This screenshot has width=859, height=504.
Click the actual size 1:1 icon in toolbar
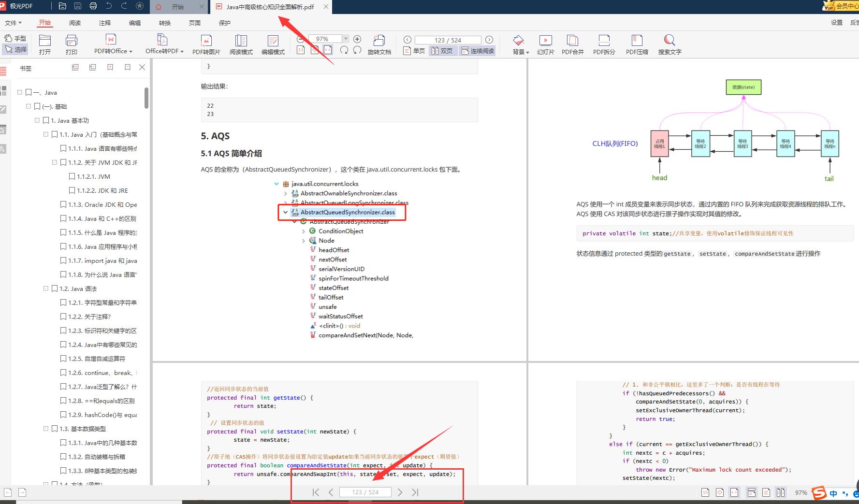click(x=301, y=50)
